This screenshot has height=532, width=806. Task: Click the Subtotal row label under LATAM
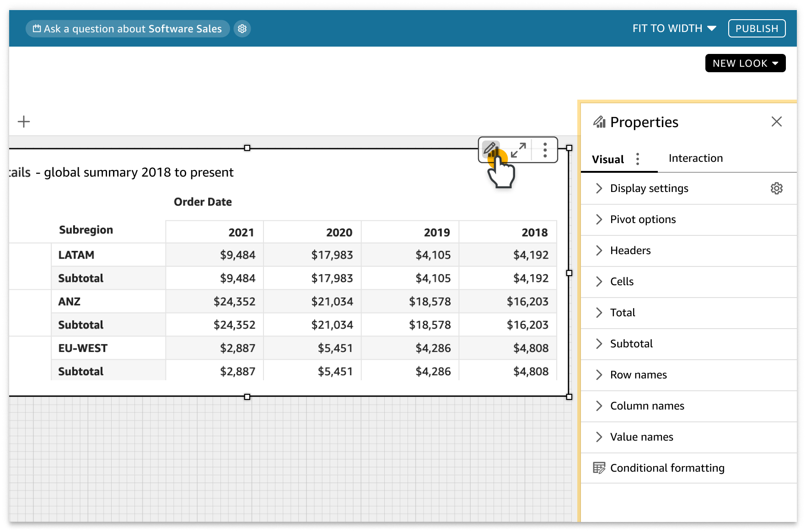point(81,278)
